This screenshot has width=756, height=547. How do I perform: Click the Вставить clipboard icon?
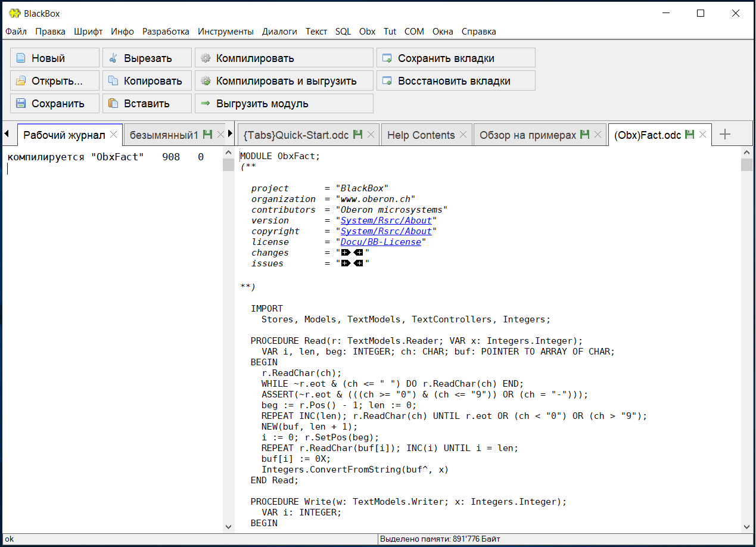[113, 104]
